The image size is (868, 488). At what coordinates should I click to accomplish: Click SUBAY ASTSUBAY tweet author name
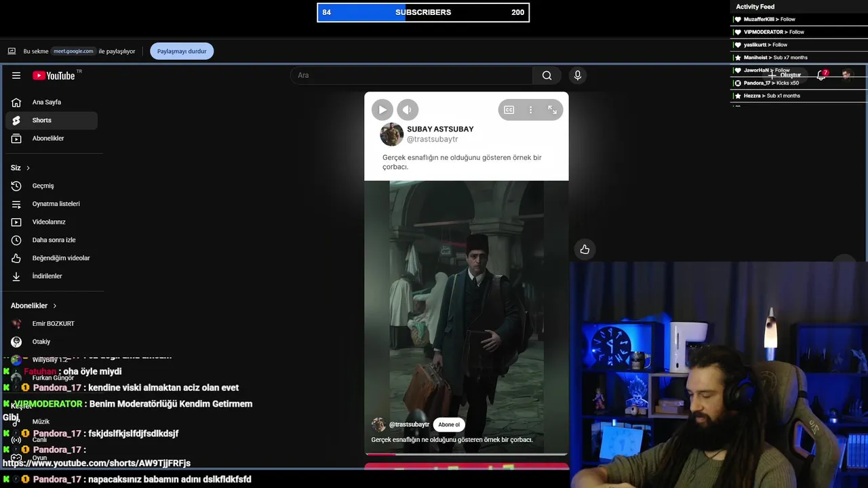point(440,129)
